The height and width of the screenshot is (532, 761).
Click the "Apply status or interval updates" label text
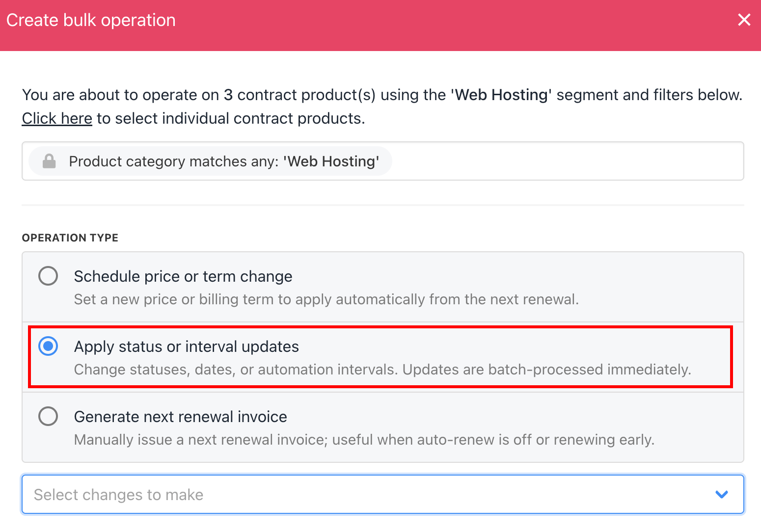(x=186, y=346)
